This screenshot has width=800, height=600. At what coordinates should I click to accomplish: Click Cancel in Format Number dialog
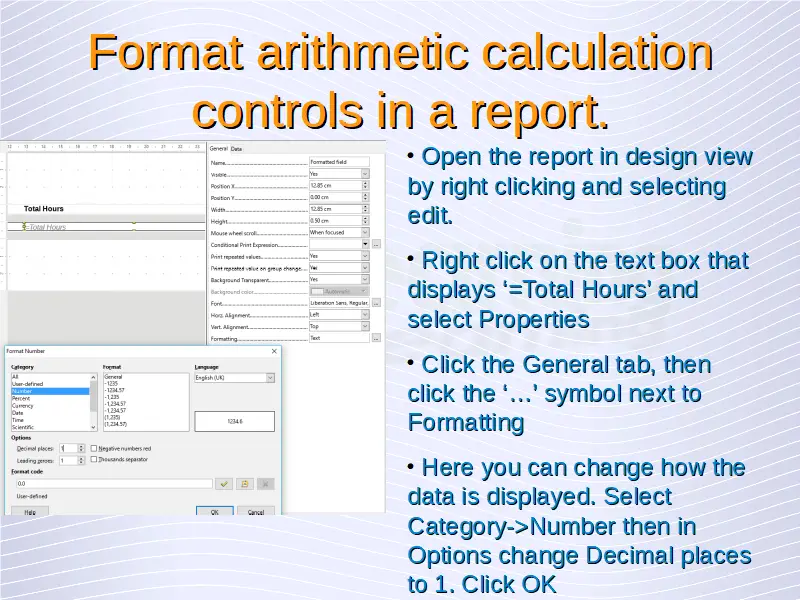[256, 511]
